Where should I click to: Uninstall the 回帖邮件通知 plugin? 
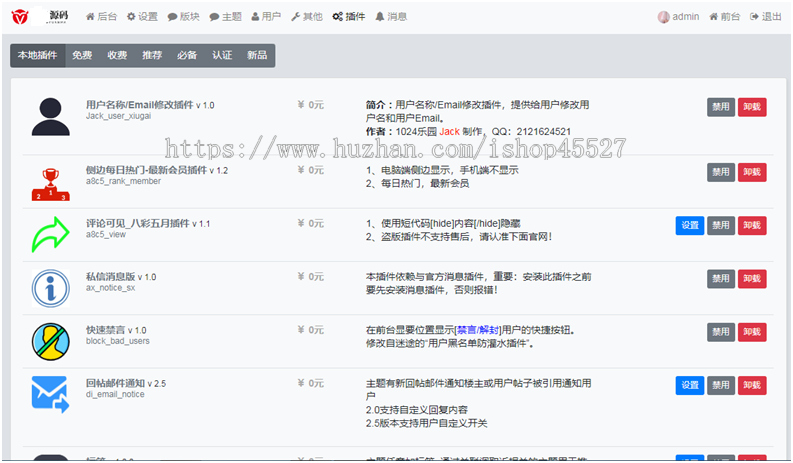point(752,386)
